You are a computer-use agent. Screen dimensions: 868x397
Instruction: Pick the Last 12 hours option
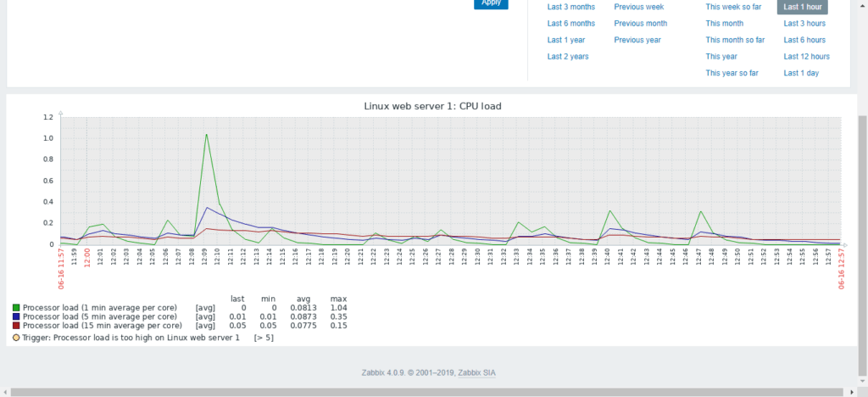(x=806, y=57)
